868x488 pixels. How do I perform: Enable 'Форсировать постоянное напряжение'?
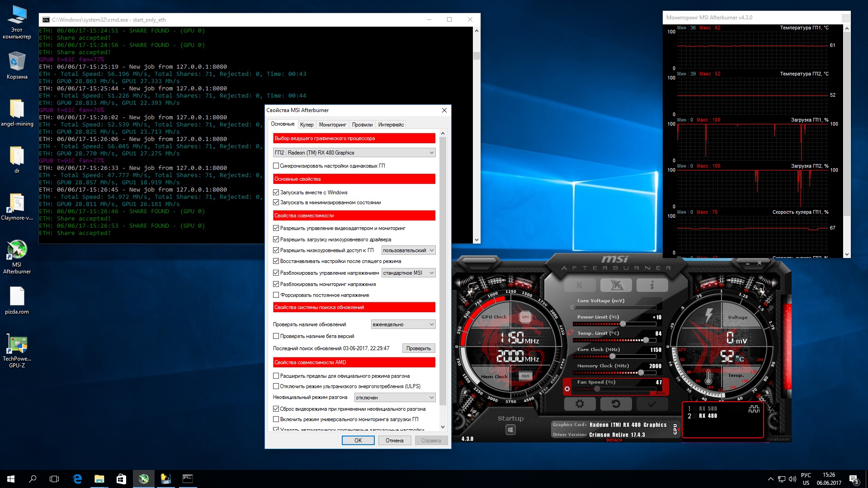[276, 295]
